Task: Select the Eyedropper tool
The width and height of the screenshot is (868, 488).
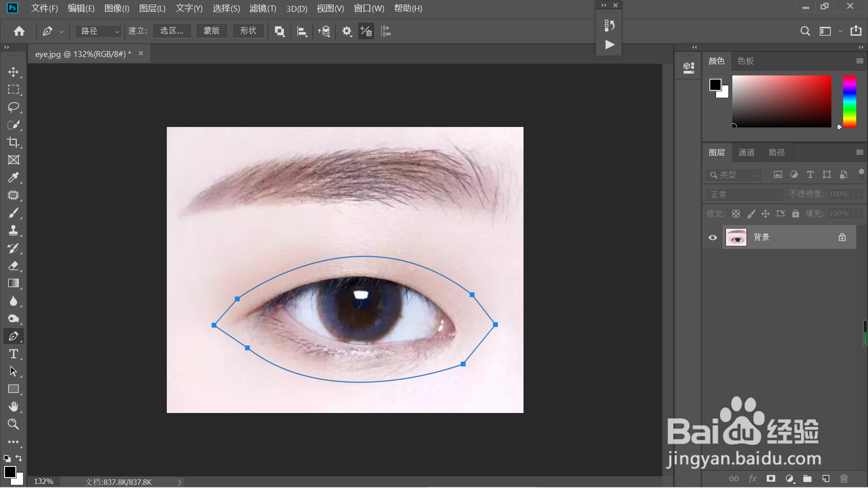Action: coord(13,177)
